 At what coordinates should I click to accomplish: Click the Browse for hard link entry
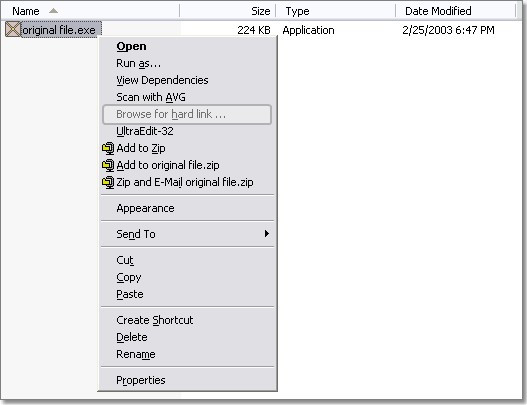[x=187, y=114]
